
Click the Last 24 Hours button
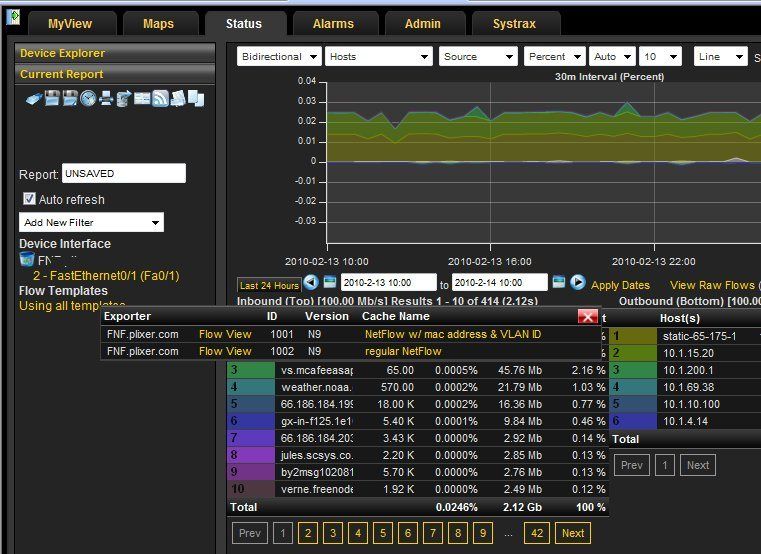coord(269,285)
